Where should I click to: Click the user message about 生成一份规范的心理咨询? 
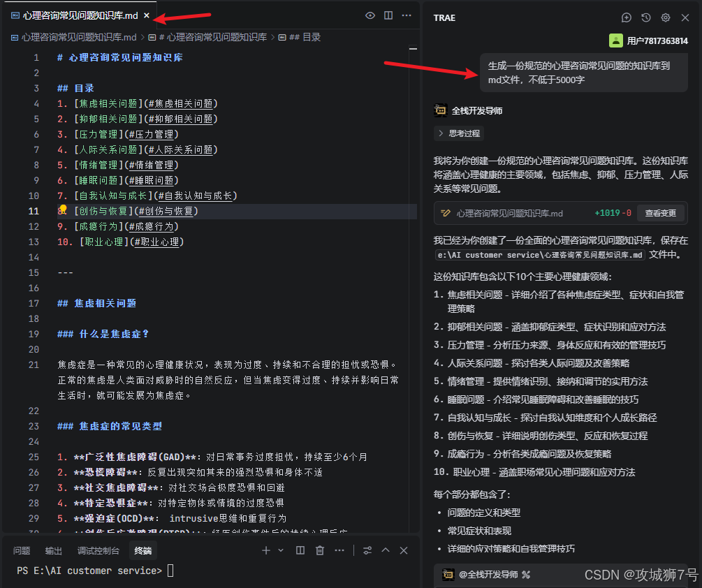pyautogui.click(x=583, y=73)
